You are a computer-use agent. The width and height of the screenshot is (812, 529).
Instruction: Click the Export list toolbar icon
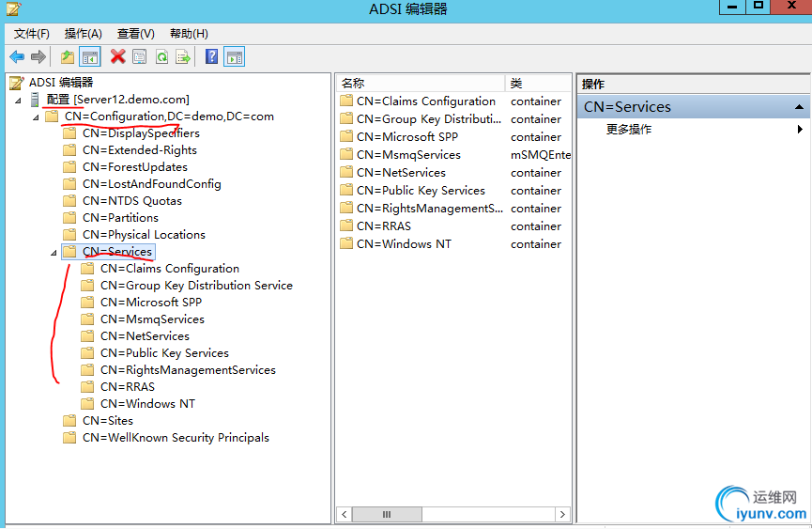tap(183, 57)
